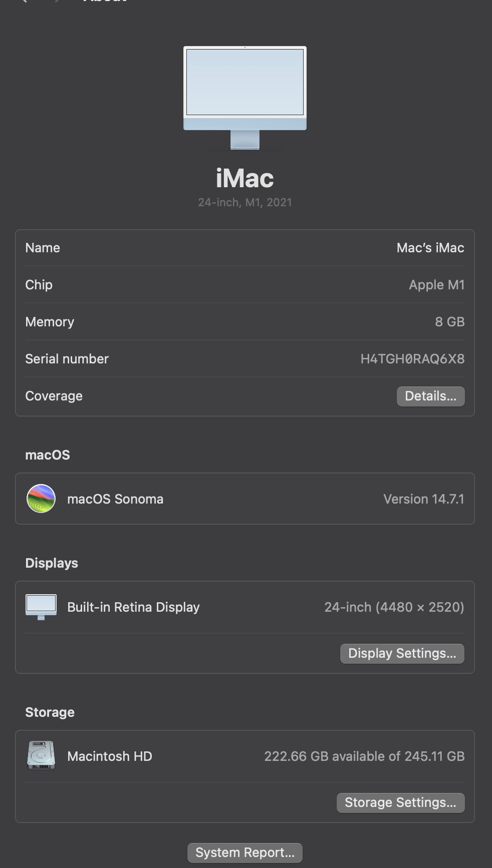The width and height of the screenshot is (492, 868).
Task: Open the System Report
Action: point(245,852)
